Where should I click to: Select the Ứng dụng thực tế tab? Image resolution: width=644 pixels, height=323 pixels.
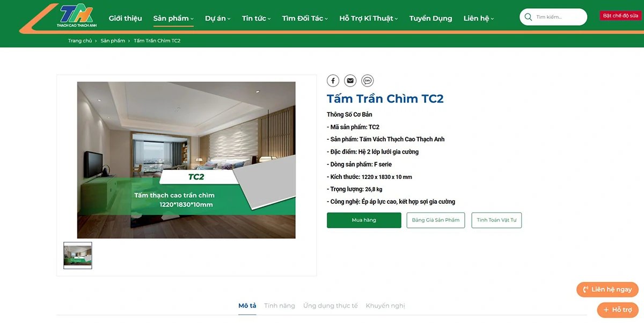tap(331, 306)
